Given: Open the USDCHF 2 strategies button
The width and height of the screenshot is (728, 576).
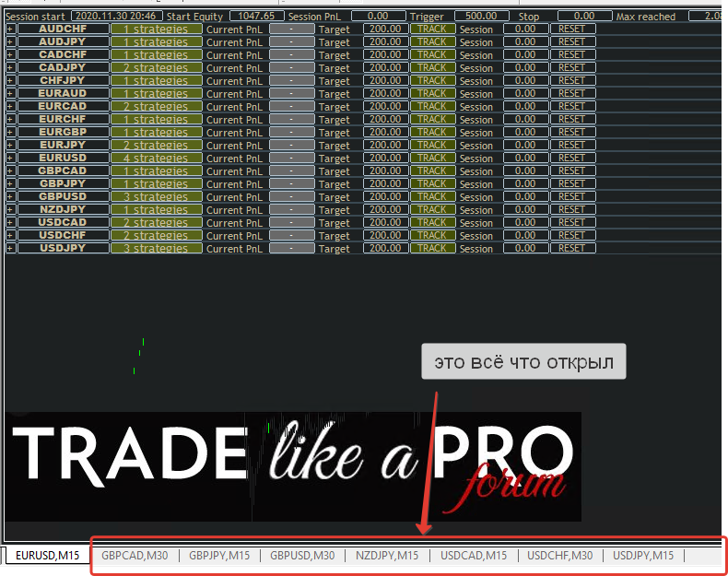Looking at the screenshot, I should (156, 235).
